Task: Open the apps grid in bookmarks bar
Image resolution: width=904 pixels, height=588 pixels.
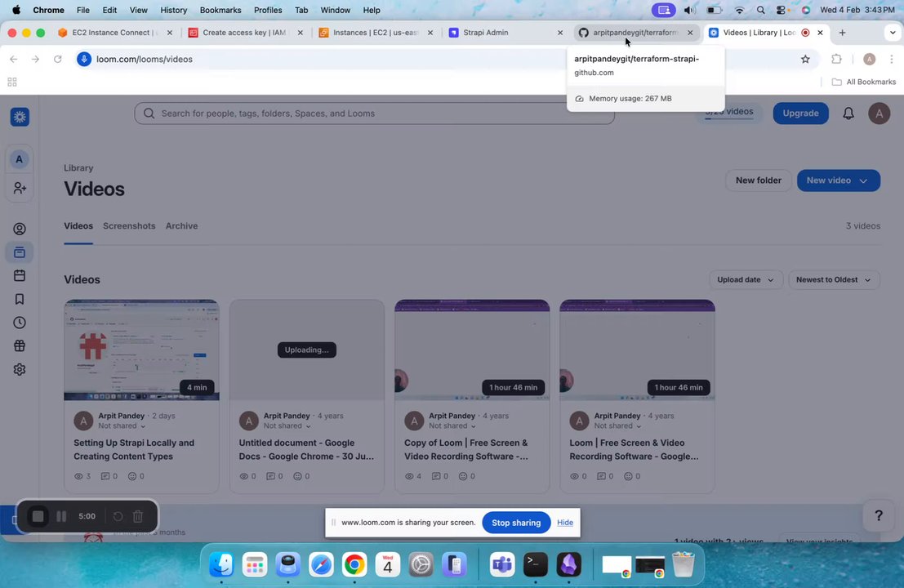Action: (12, 82)
